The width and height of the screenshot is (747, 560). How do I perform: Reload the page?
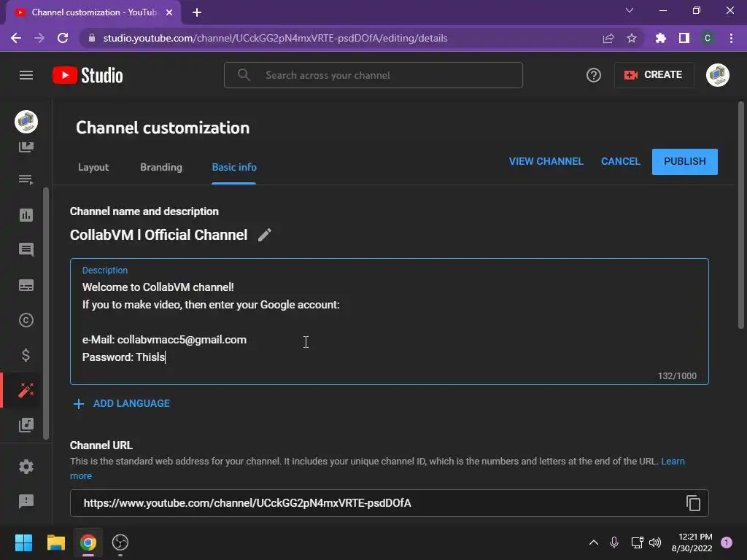click(x=63, y=38)
